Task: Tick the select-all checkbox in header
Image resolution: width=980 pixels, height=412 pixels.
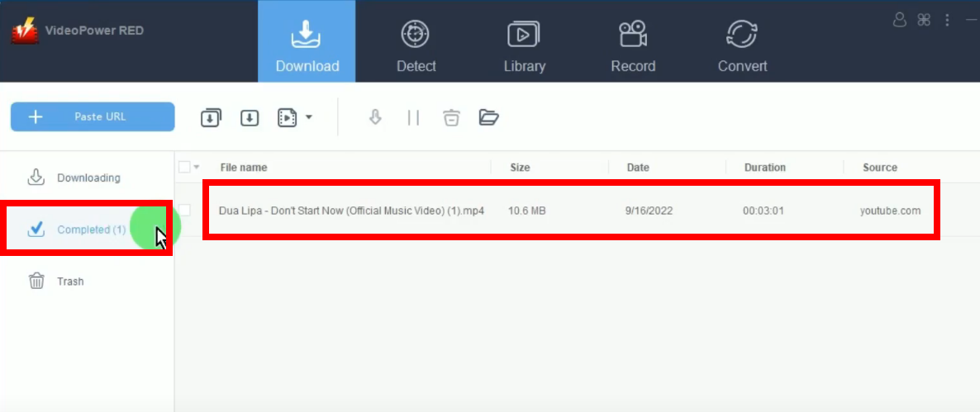Action: tap(184, 168)
